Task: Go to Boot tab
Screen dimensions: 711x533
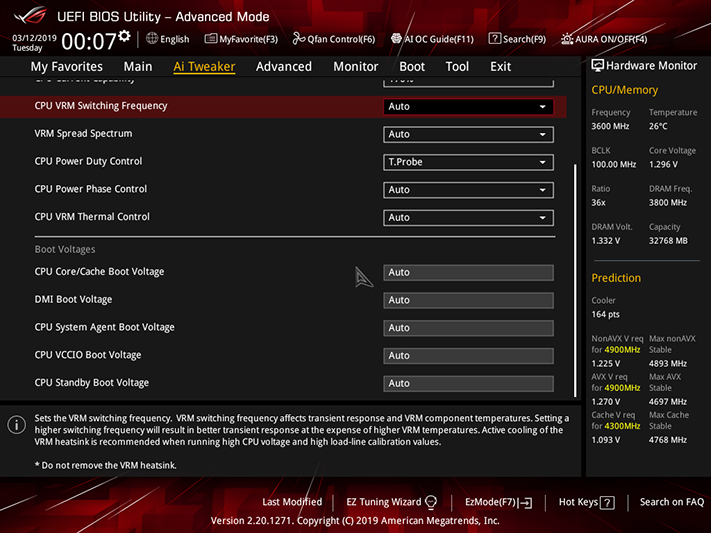Action: click(412, 67)
